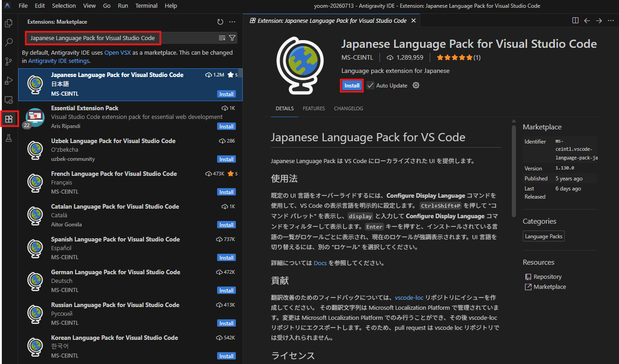Screen dimensions: 619x364
Task: Switch to the DETAILS tab
Action: coord(285,108)
